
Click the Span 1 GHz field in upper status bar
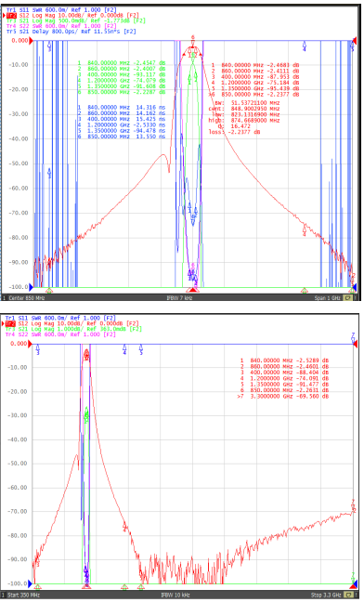point(327,298)
